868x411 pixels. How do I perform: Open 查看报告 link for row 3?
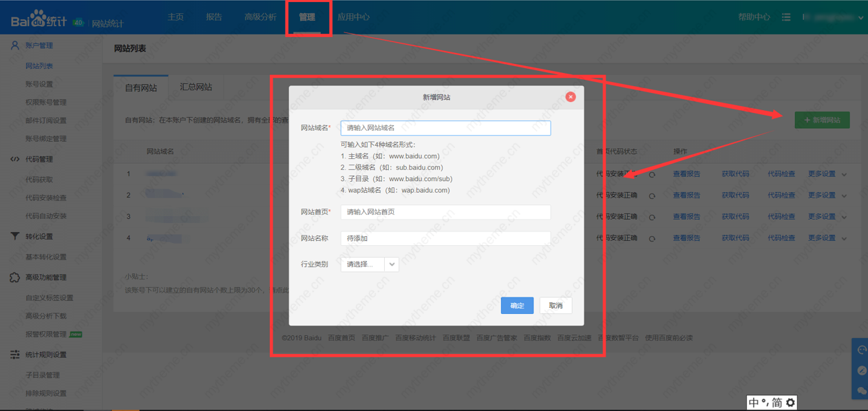[x=686, y=217]
